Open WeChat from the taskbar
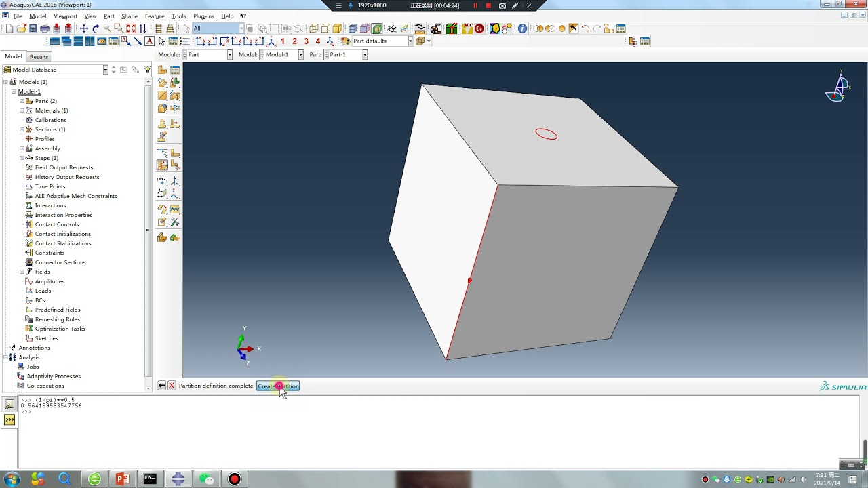 point(206,479)
